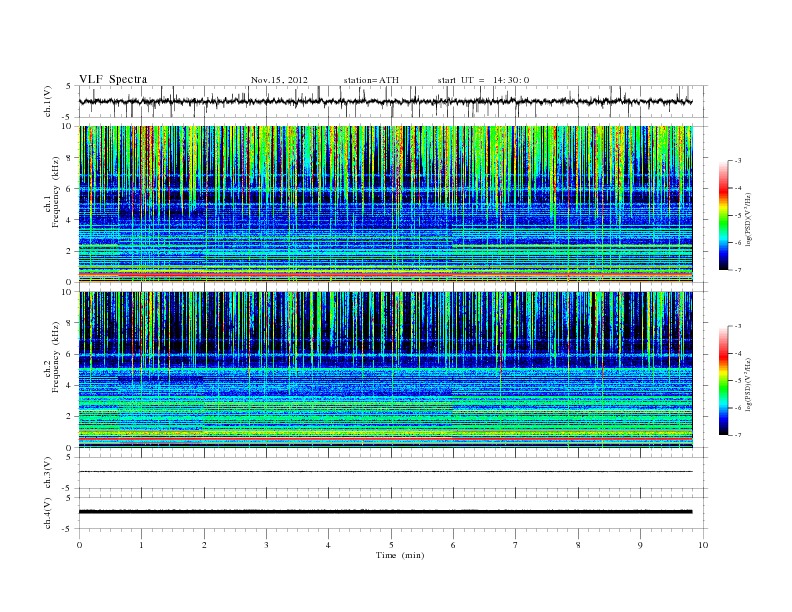This screenshot has height=612, width=792.
Task: Click the ch.1 waveform trace panel
Action: point(393,101)
